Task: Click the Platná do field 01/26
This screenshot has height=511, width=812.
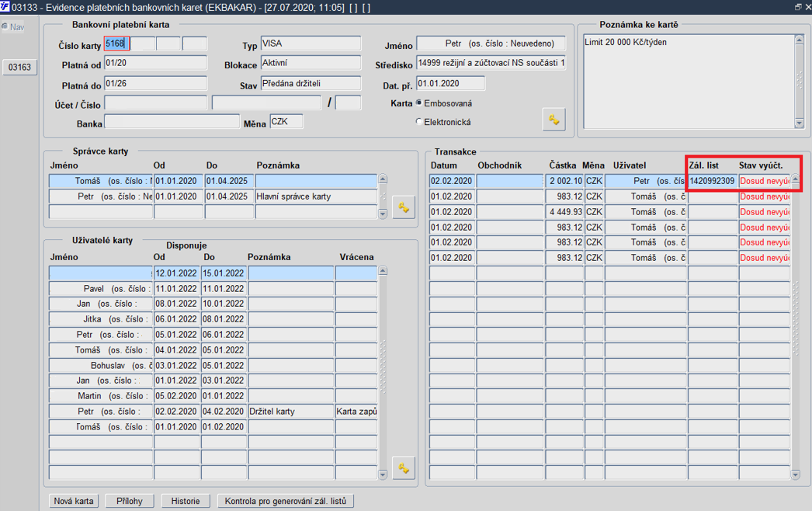Action: click(155, 83)
